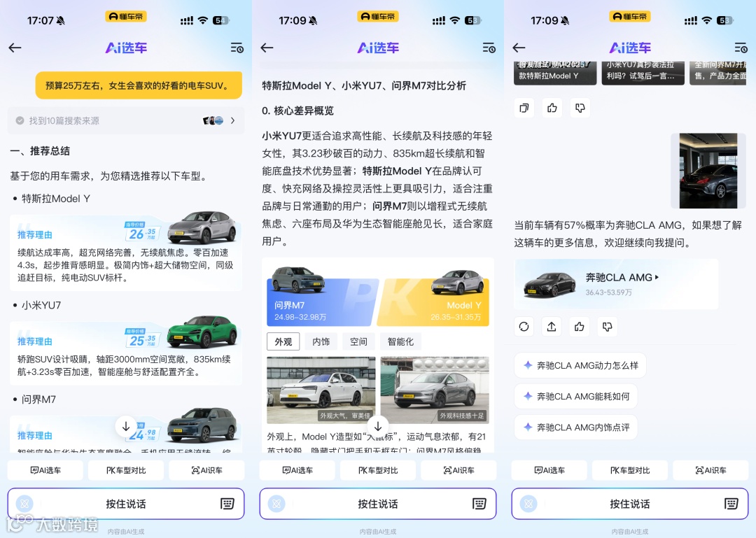The image size is (756, 538).
Task: Tap PK车型对比 on the 奔驰CLA AMG screen
Action: coord(630,470)
